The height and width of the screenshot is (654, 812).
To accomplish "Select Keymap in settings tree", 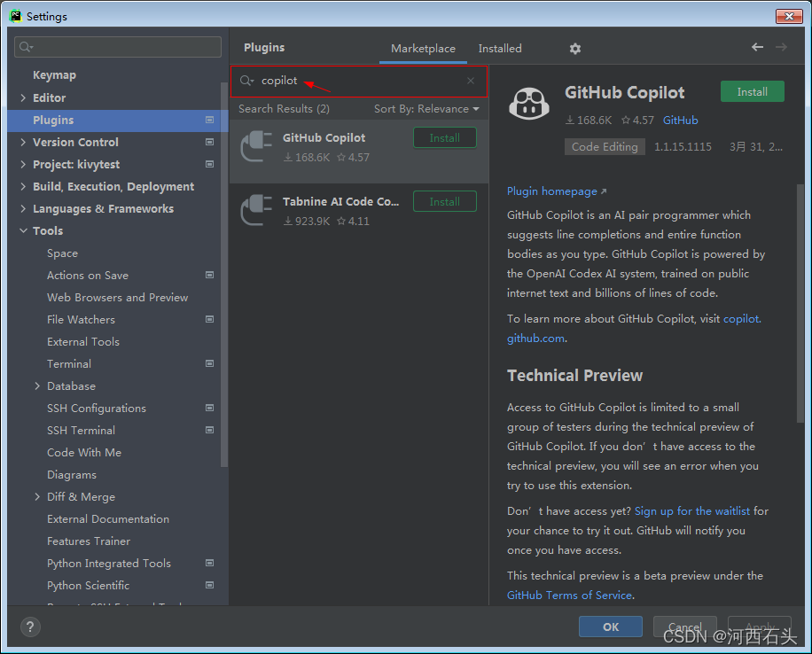I will [54, 75].
